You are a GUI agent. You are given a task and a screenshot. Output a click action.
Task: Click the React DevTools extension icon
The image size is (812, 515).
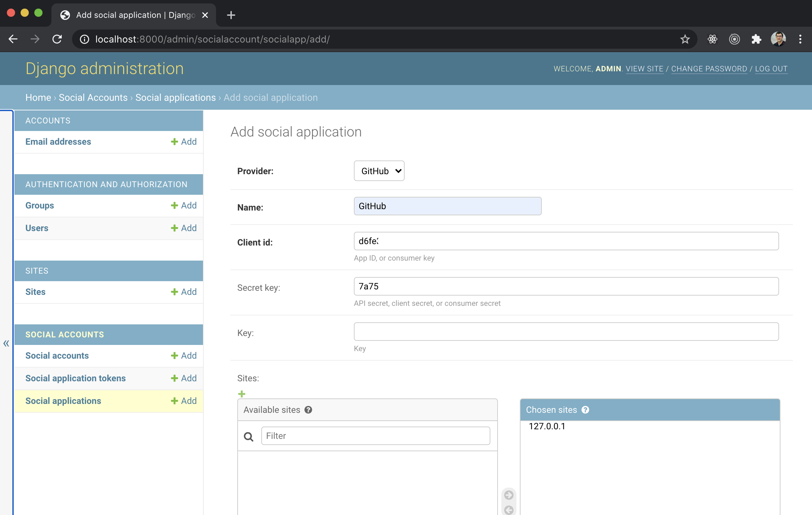tap(712, 39)
